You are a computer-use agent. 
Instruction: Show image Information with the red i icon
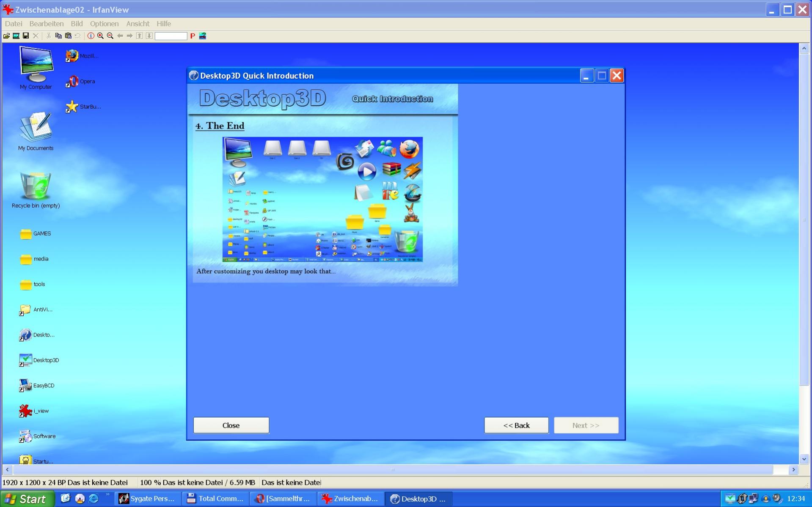pyautogui.click(x=91, y=36)
